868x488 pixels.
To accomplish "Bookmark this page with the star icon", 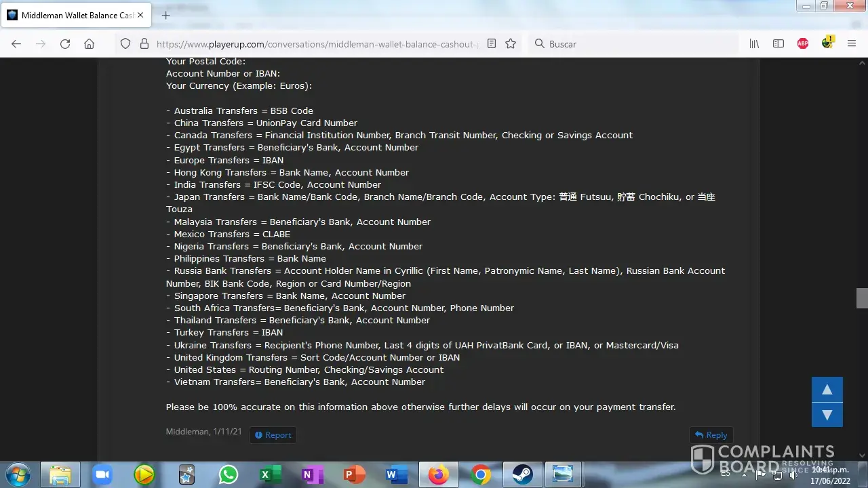I will [x=511, y=43].
